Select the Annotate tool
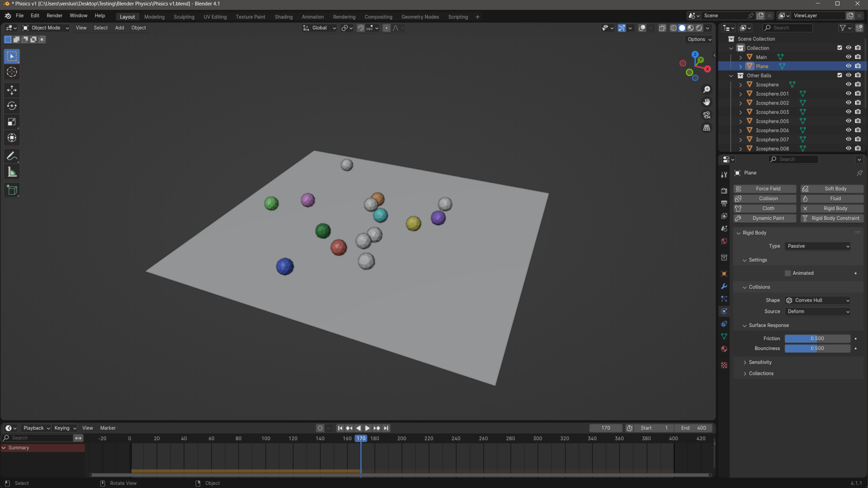This screenshot has width=868, height=488. coord(11,156)
